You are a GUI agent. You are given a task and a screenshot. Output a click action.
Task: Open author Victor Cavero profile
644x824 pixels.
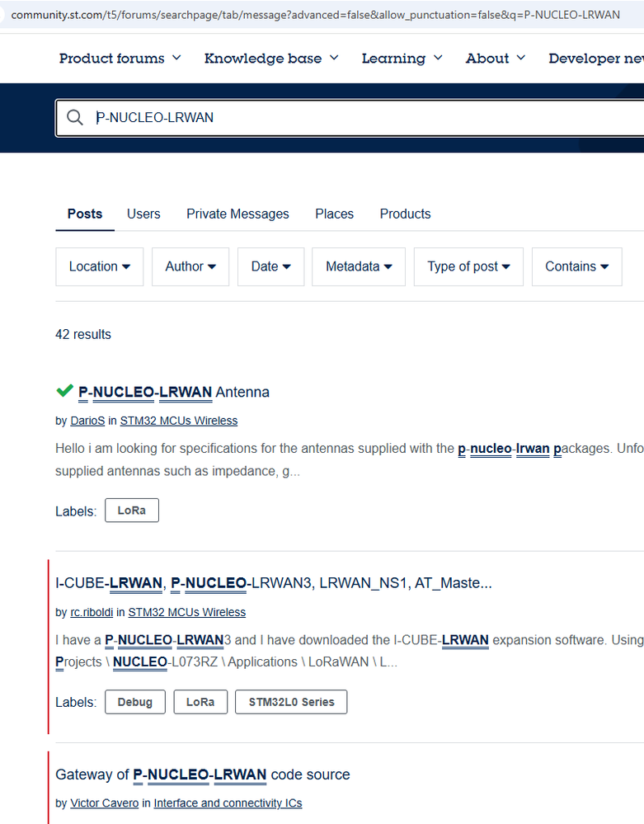point(105,803)
